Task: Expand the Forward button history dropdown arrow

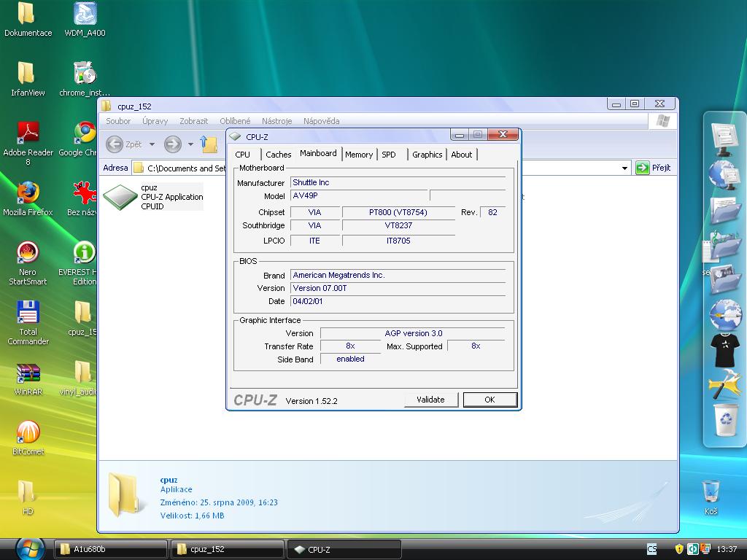Action: [x=190, y=144]
